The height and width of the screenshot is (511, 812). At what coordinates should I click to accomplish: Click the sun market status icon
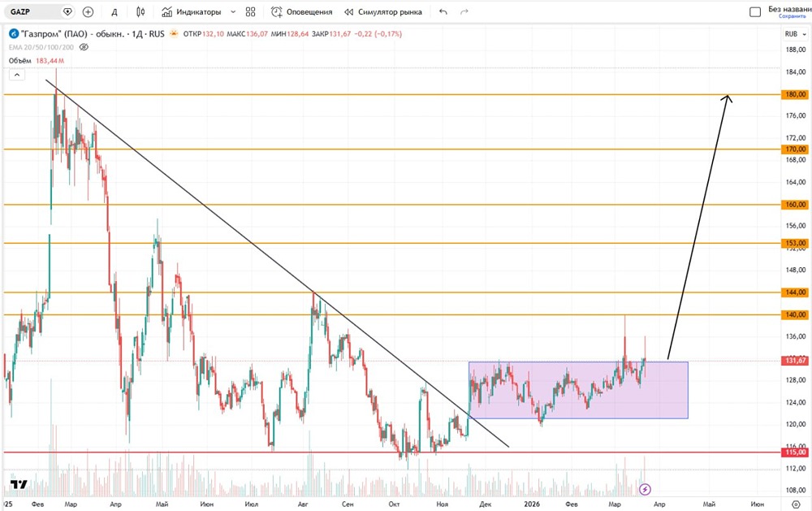[174, 33]
